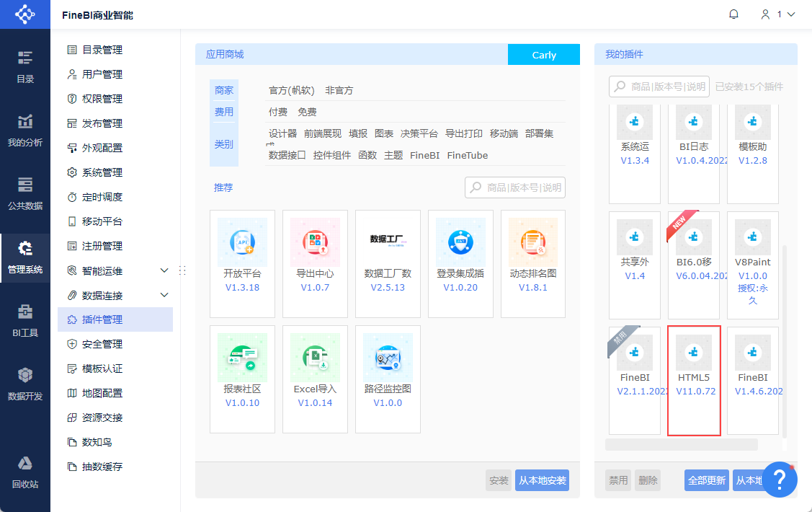The height and width of the screenshot is (512, 812).
Task: Select the BI6.0移 plugin marked NEW
Action: pos(694,265)
